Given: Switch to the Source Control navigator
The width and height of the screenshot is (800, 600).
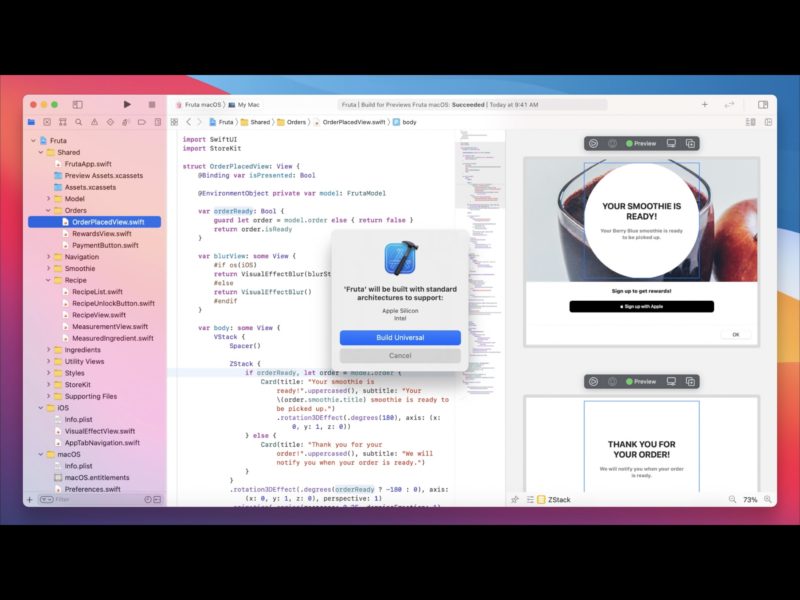Looking at the screenshot, I should point(47,122).
